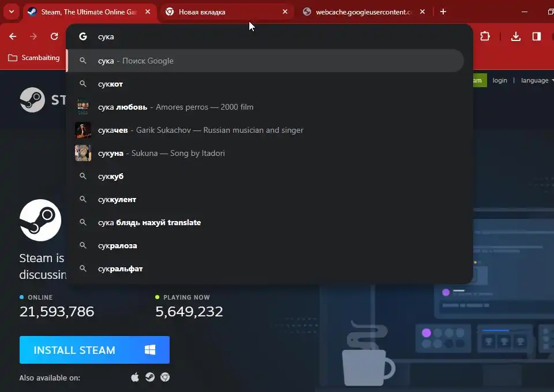Select the сукуна Sukuna suggestion
The width and height of the screenshot is (554, 392).
[x=265, y=153]
